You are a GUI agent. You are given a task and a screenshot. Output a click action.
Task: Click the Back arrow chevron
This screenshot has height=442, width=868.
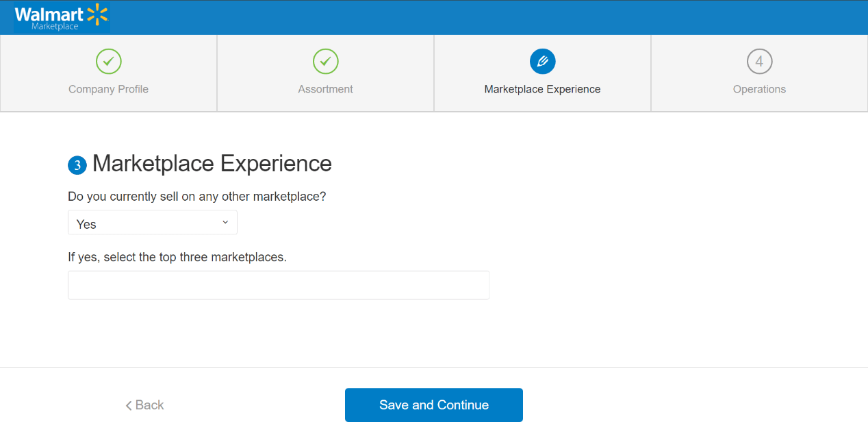click(129, 406)
